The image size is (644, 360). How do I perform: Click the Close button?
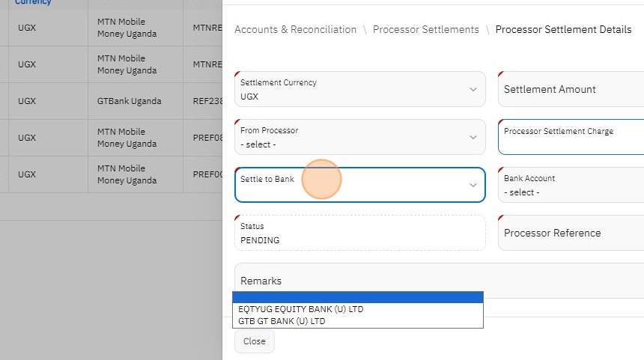(x=255, y=341)
